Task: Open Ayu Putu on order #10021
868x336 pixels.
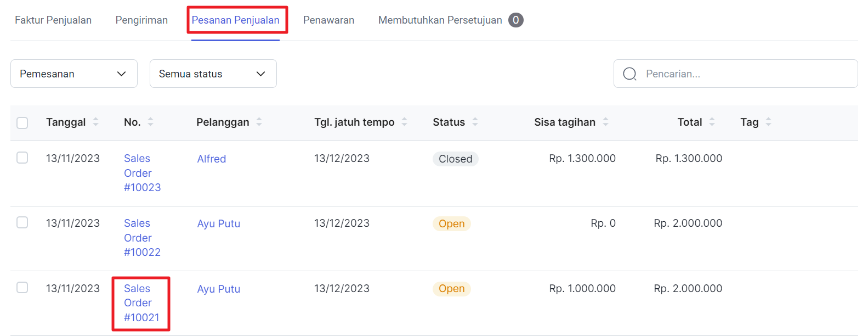Action: 219,289
